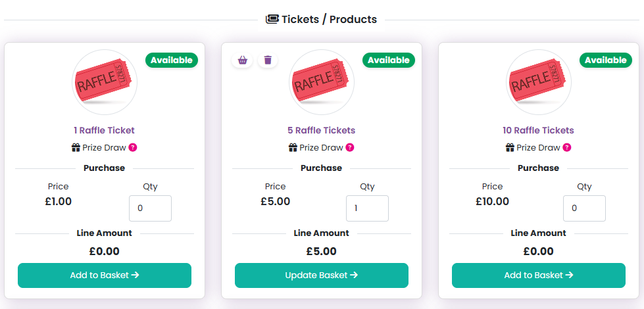Screen dimensions: 644x309
Task: Click the help icon beside 1 Raffle Ticket Prize Draw
Action: pyautogui.click(x=133, y=147)
